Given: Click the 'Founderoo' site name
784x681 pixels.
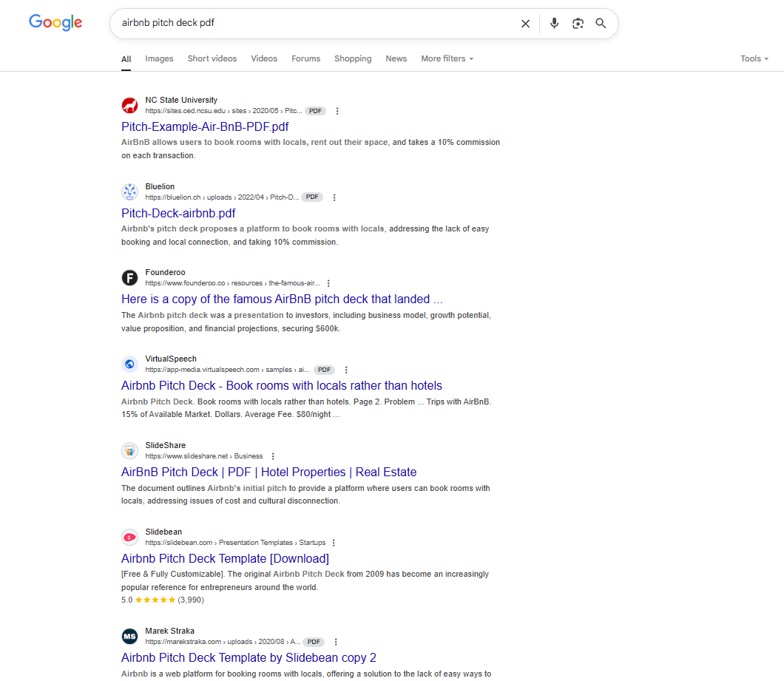Looking at the screenshot, I should 165,273.
